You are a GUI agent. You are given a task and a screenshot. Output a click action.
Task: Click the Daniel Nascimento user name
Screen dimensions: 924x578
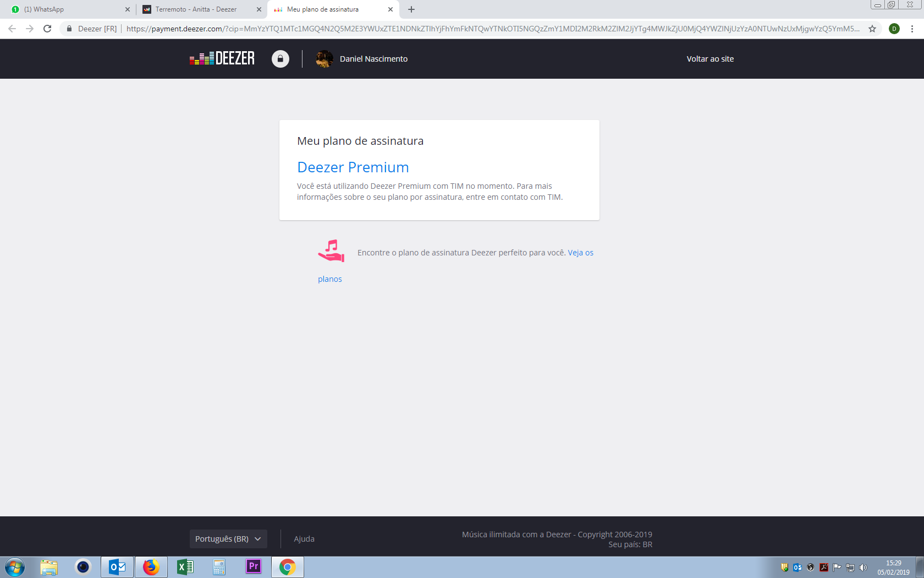[373, 59]
